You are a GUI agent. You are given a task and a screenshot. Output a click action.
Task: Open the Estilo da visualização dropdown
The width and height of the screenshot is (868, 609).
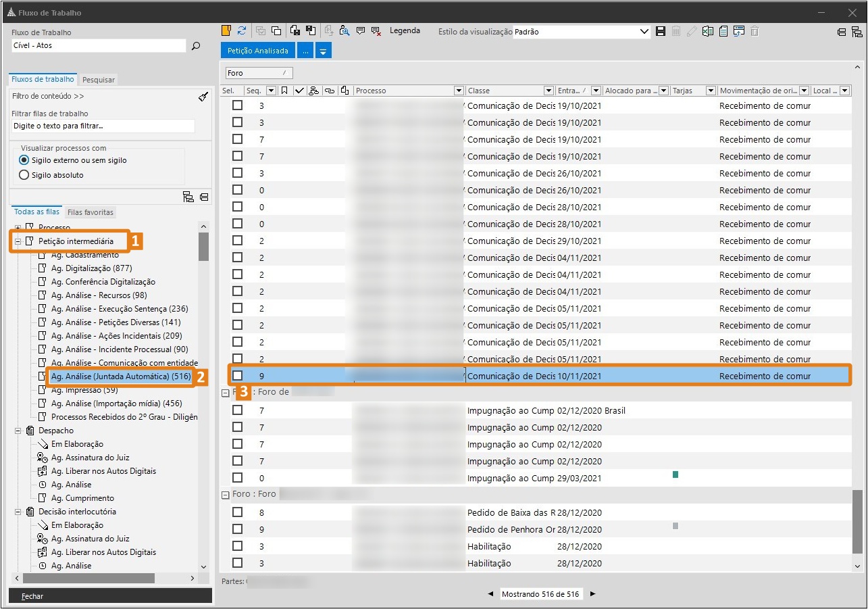tap(644, 32)
